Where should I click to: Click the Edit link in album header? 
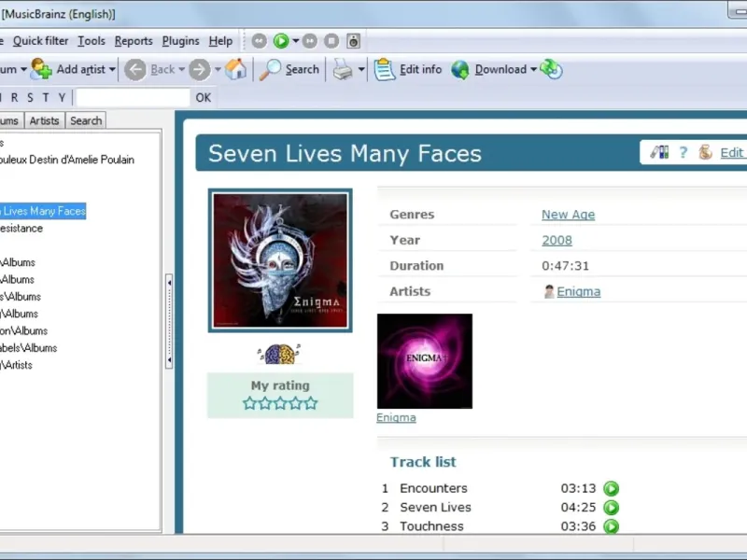(x=732, y=153)
